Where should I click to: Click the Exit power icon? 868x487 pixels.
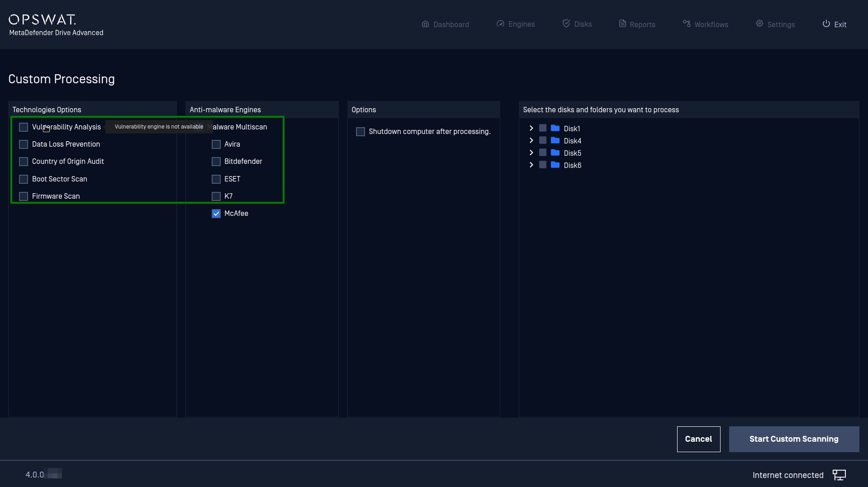tap(826, 24)
